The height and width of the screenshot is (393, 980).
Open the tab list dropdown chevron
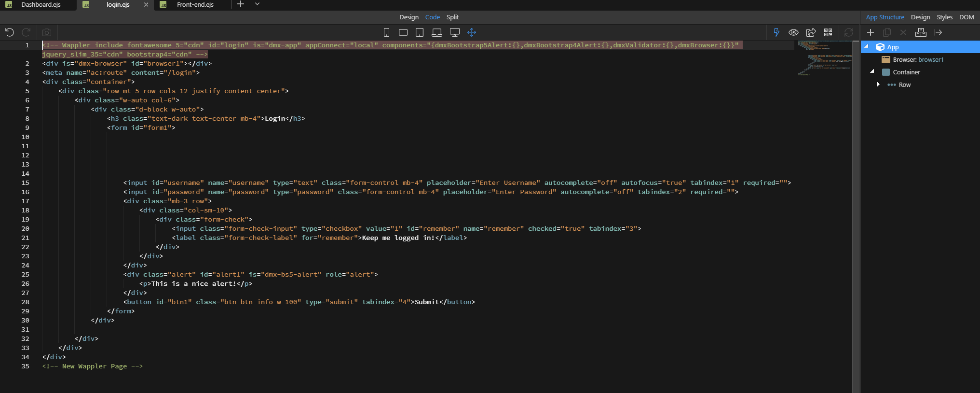tap(257, 4)
